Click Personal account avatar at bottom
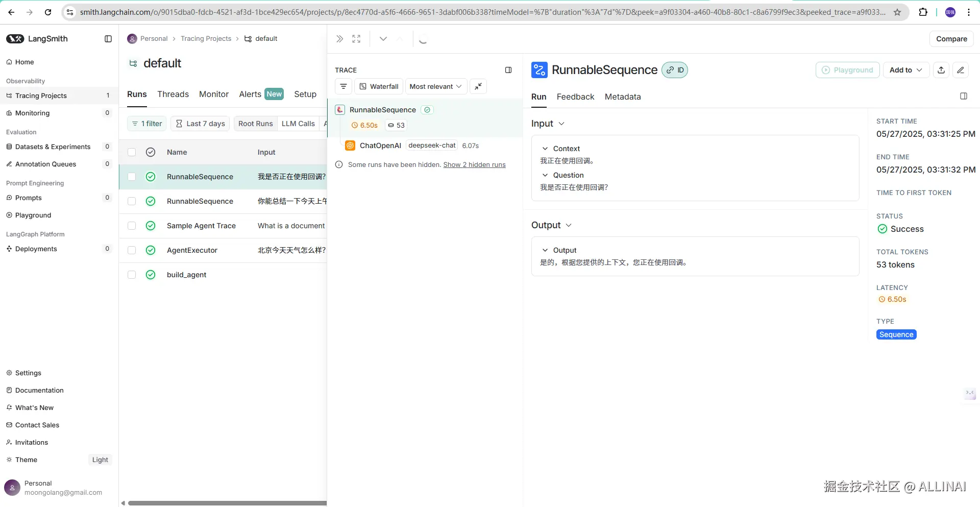Viewport: 980px width, 507px height. tap(12, 488)
